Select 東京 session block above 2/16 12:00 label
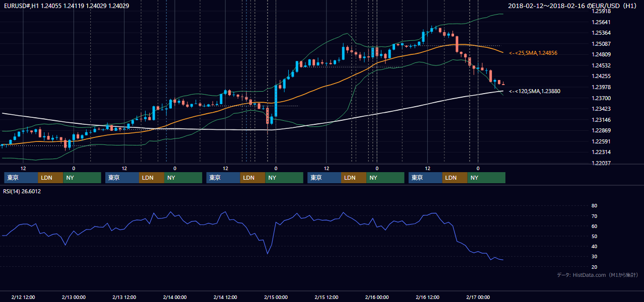The image size is (644, 302). coord(425,178)
